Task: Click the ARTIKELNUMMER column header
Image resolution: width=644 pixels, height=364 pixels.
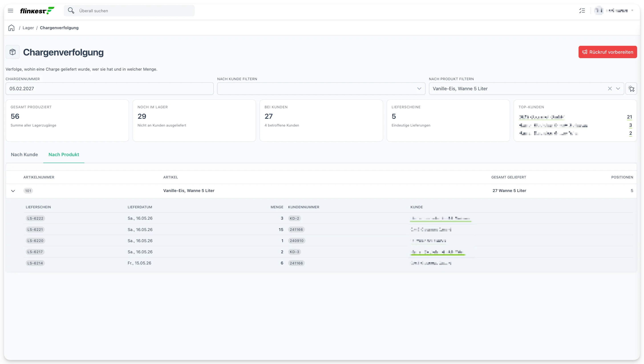Action: pyautogui.click(x=39, y=177)
